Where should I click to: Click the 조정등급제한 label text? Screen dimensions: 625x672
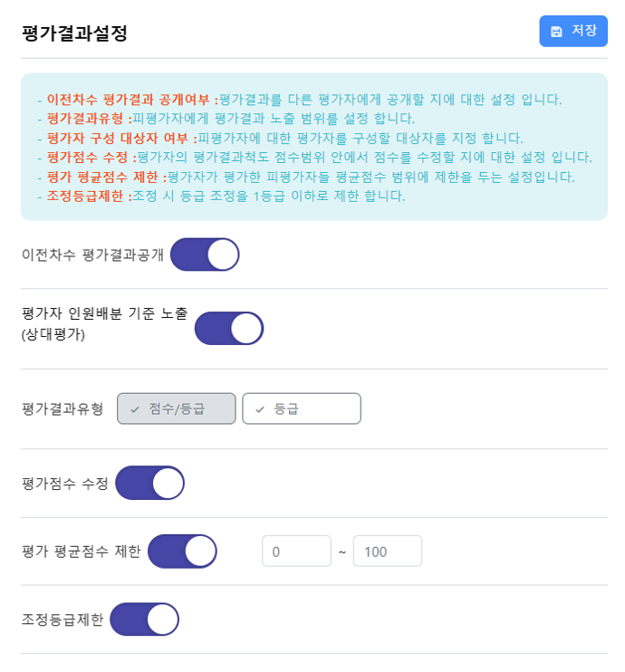(62, 620)
